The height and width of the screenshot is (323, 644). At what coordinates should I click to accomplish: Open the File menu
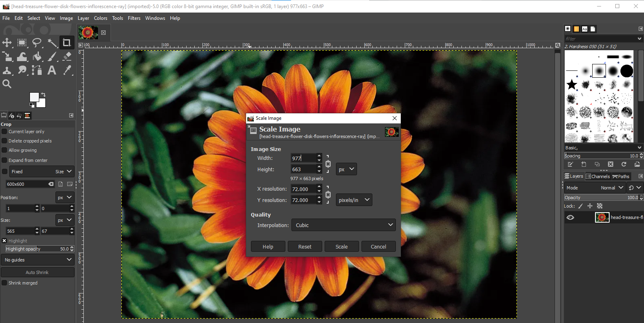pyautogui.click(x=6, y=18)
